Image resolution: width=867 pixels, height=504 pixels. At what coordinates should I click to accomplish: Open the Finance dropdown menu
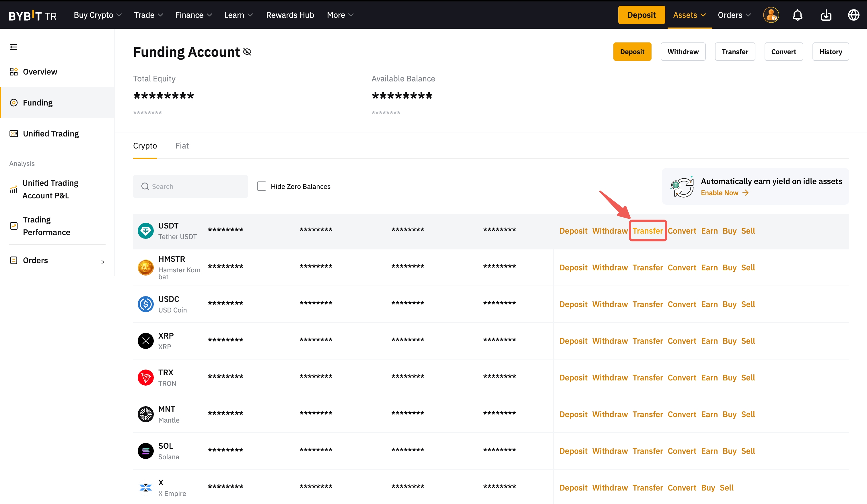[x=193, y=15]
